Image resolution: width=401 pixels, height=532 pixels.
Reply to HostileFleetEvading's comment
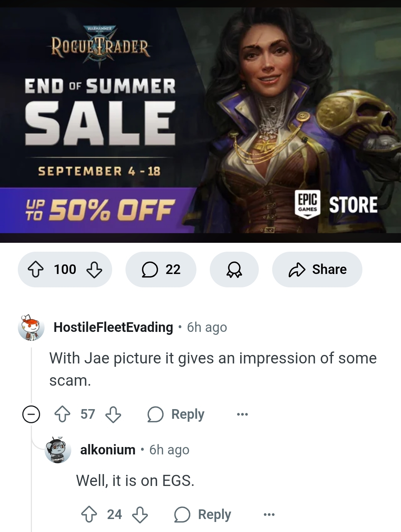tap(176, 414)
